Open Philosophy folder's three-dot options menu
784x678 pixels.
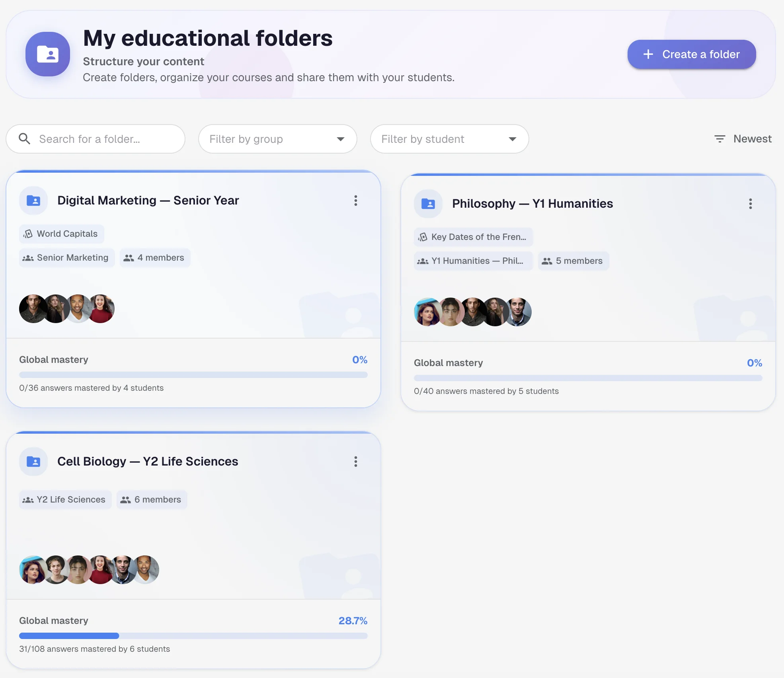click(750, 204)
